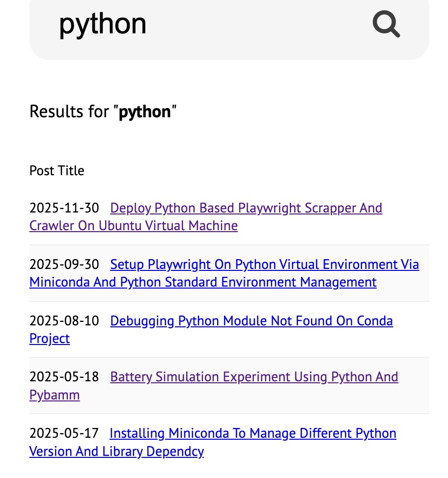Open the Deploy Python Based Playwright Scrapper post

pos(246,208)
